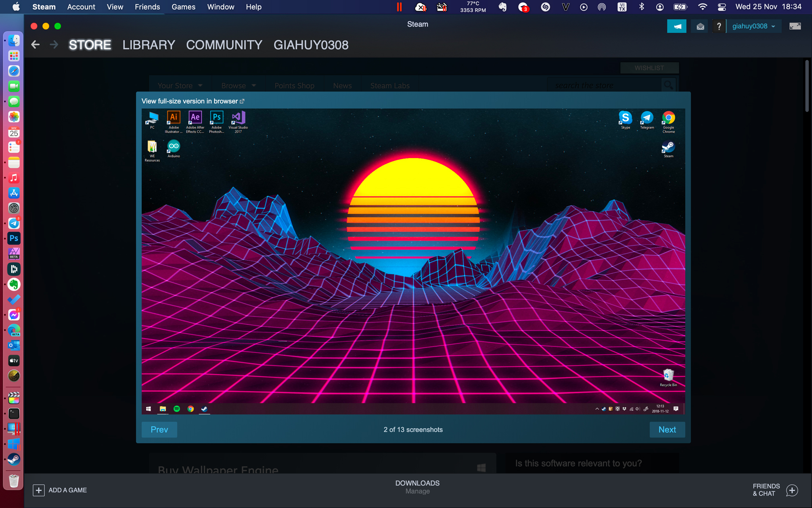Click ADD A GAME label
The image size is (812, 508).
tap(67, 490)
